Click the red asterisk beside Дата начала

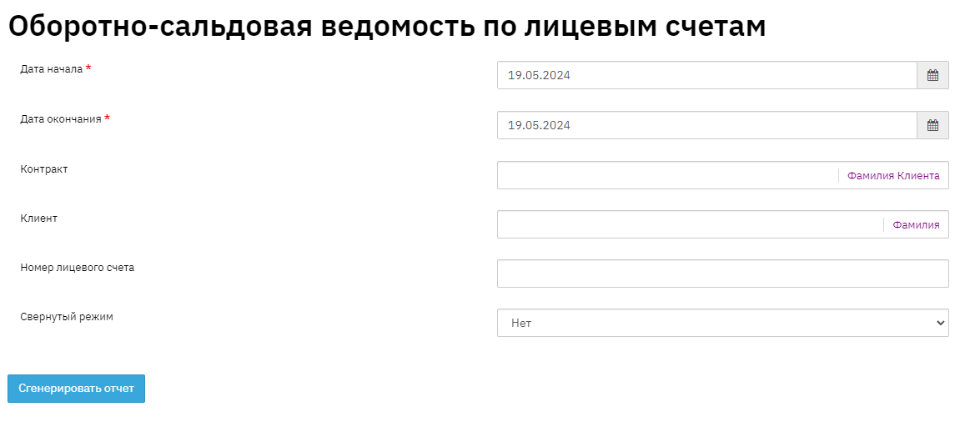point(88,68)
